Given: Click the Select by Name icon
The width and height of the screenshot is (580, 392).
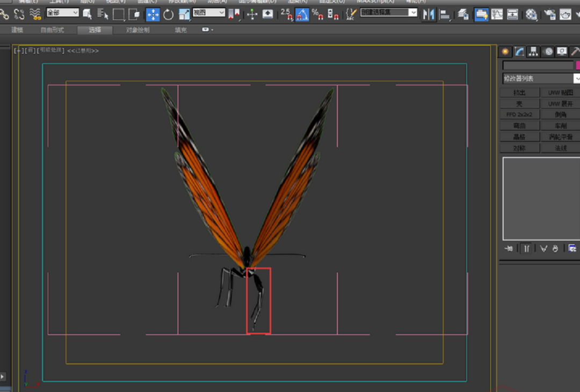Looking at the screenshot, I should (x=102, y=14).
